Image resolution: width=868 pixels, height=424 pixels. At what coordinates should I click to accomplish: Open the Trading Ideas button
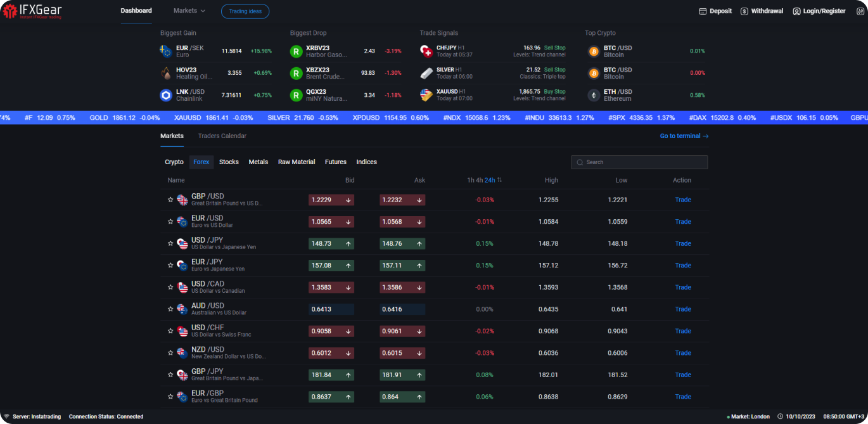pyautogui.click(x=245, y=11)
